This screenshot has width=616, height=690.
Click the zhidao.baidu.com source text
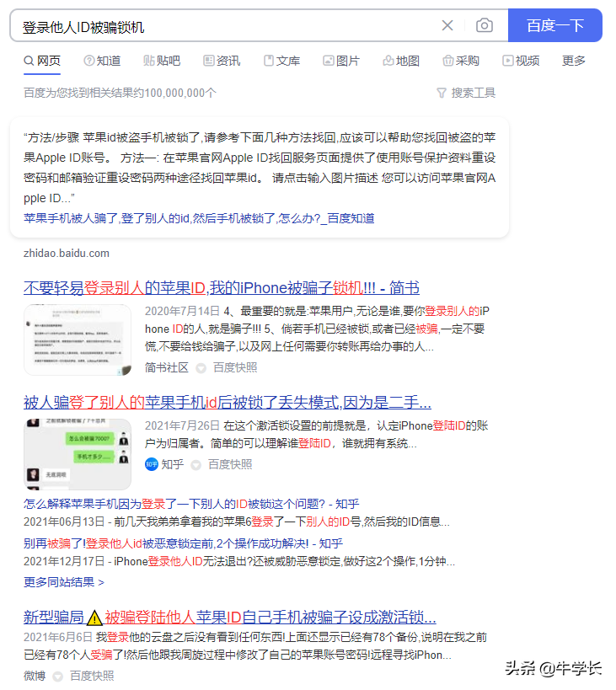coord(67,254)
